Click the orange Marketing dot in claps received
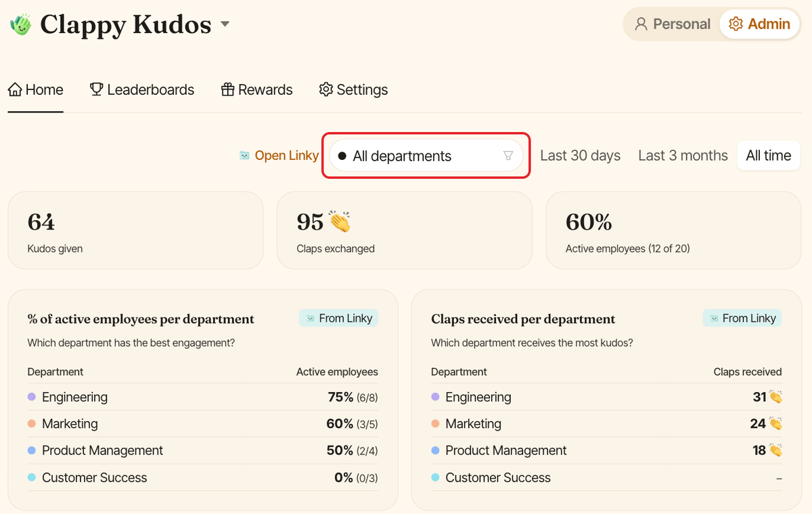 435,424
